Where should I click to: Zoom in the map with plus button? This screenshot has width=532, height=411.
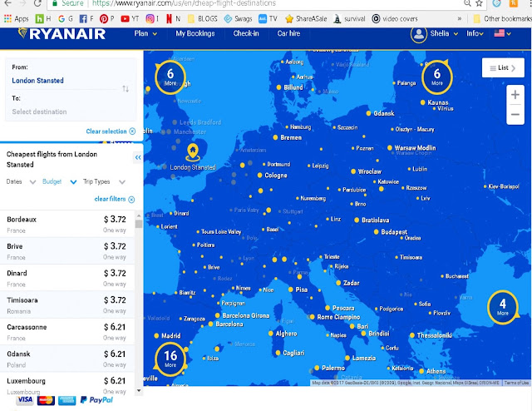click(515, 95)
